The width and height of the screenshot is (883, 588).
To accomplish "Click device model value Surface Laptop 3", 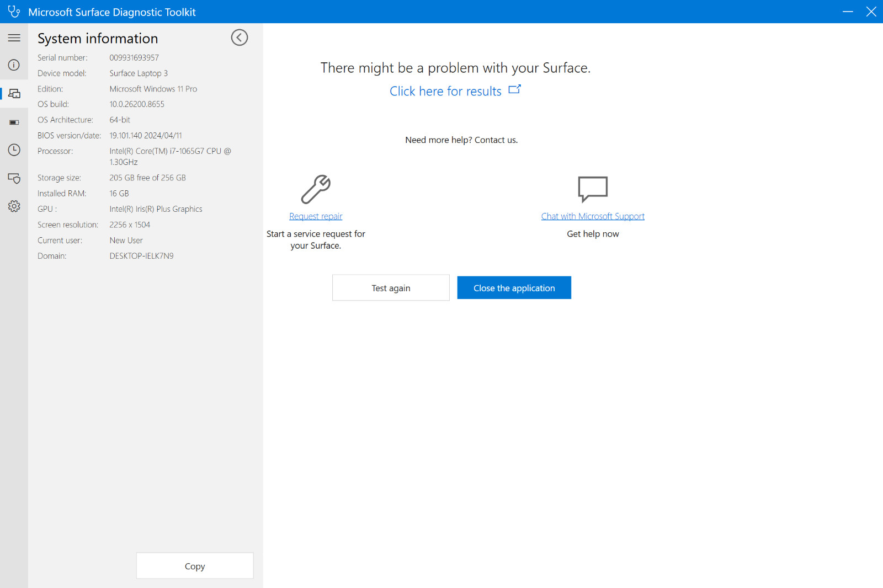I will point(139,73).
